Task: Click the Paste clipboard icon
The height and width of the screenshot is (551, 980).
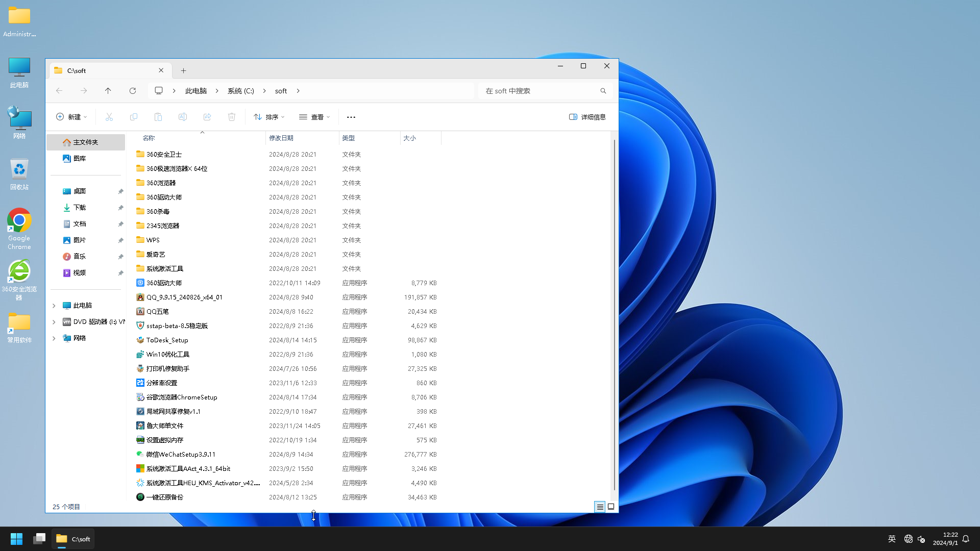Action: 158,117
